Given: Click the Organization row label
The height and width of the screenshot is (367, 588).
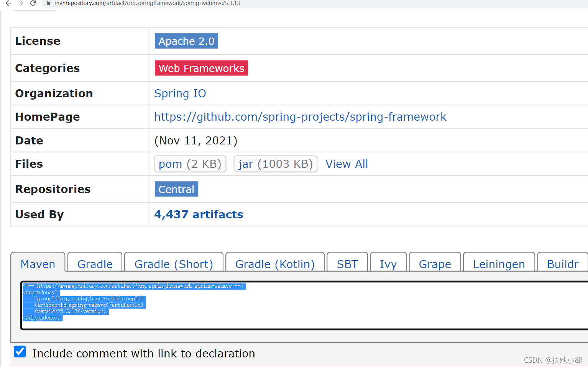Looking at the screenshot, I should point(54,93).
